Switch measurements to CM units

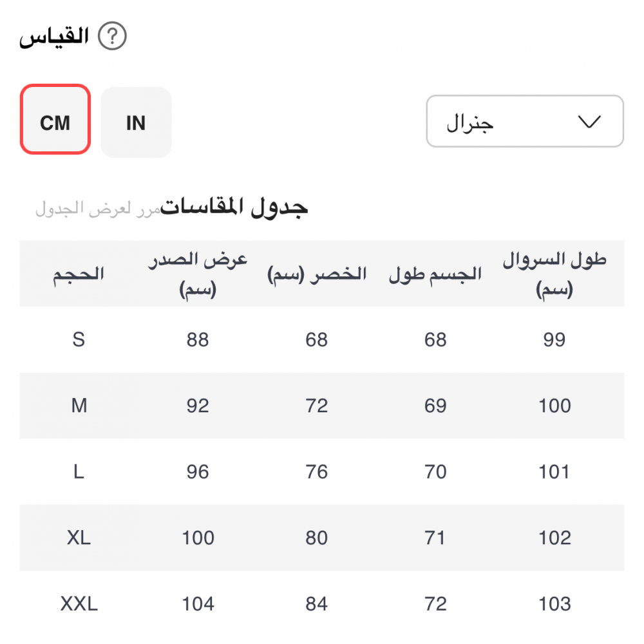pyautogui.click(x=55, y=122)
